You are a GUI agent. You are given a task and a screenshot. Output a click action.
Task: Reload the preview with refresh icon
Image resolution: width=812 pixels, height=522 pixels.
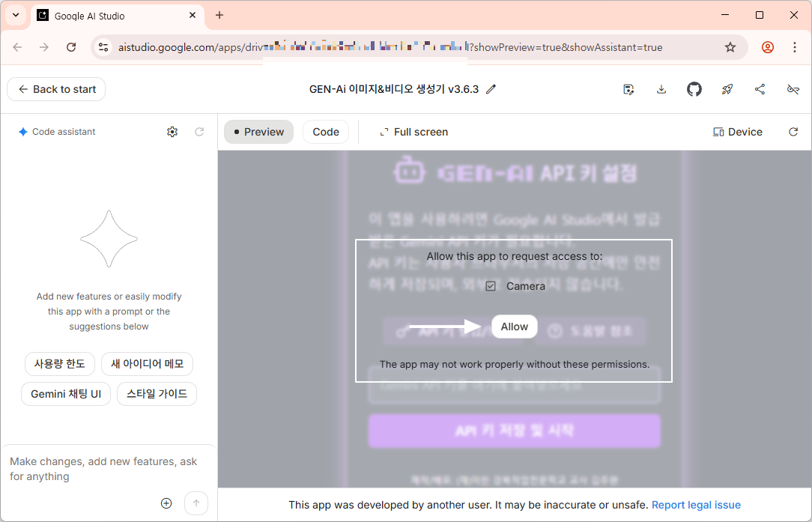point(793,132)
